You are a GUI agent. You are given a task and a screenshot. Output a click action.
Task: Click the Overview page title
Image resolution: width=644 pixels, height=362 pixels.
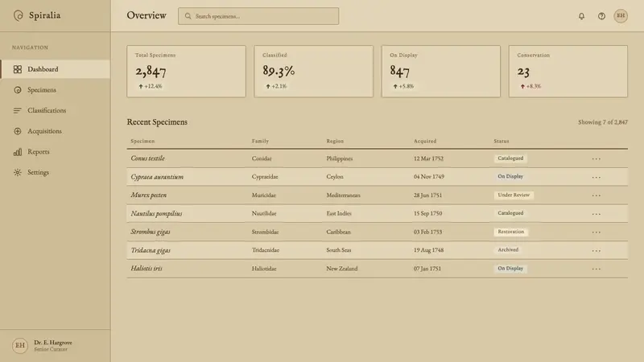[147, 15]
